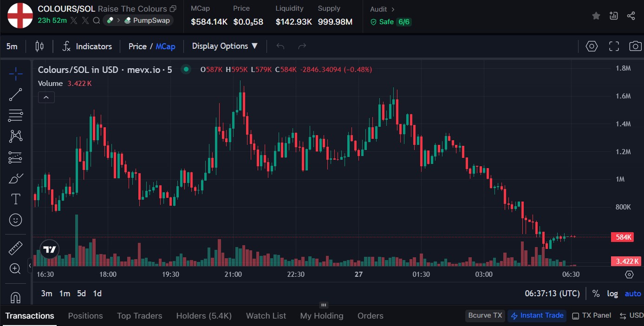Click the COLOURS token logo

point(20,15)
